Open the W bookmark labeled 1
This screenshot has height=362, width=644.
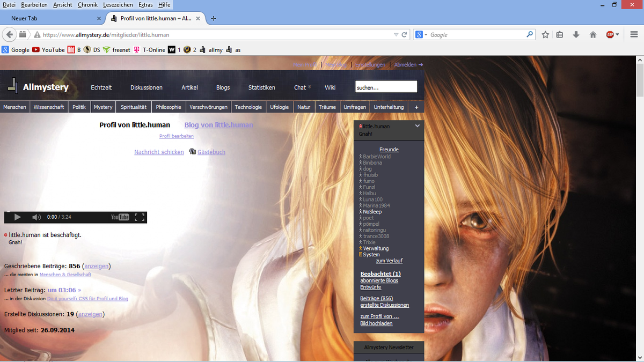174,50
